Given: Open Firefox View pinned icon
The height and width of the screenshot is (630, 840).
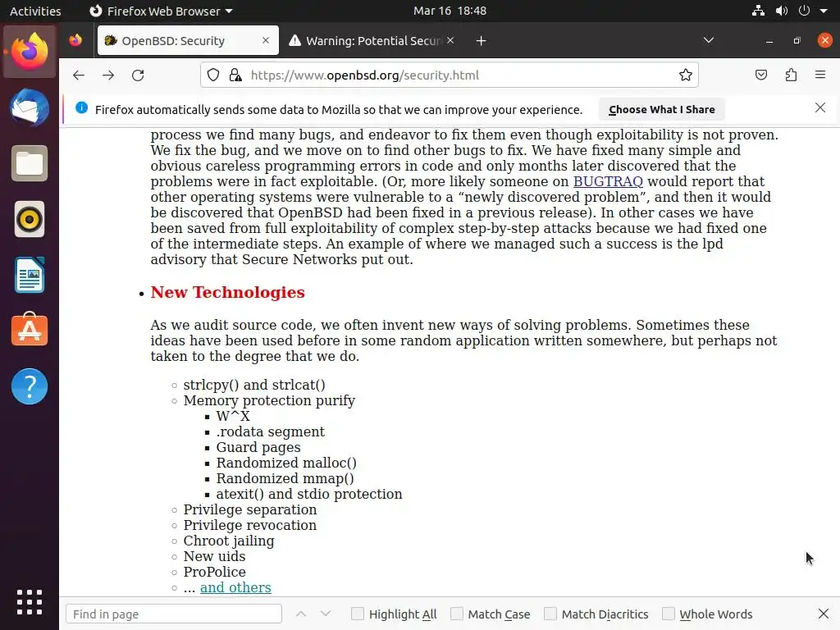Looking at the screenshot, I should pos(75,40).
